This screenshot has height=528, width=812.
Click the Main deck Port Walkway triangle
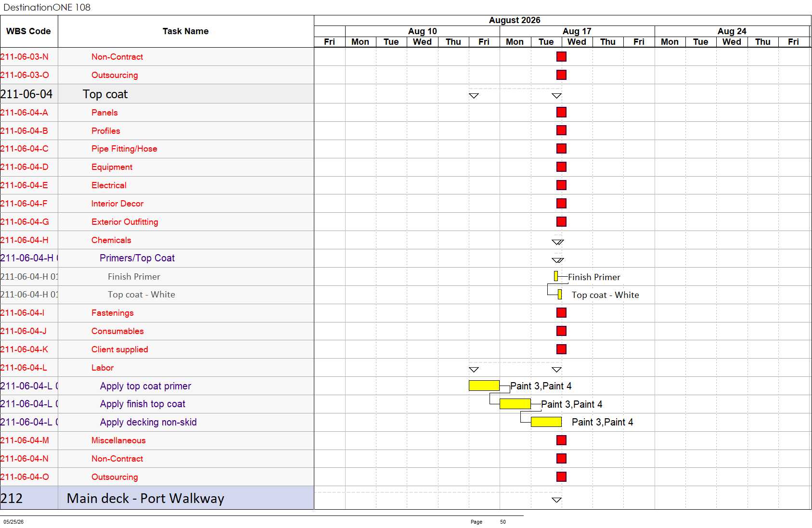coord(556,500)
